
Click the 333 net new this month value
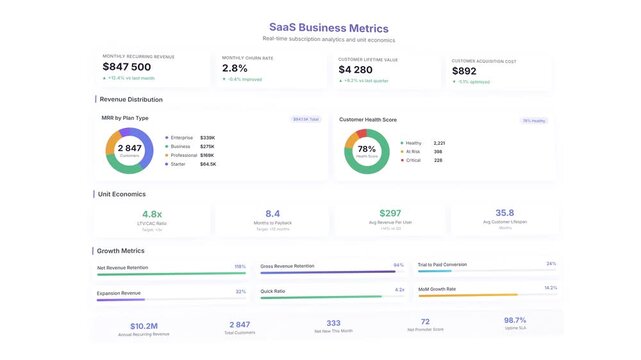coord(333,323)
